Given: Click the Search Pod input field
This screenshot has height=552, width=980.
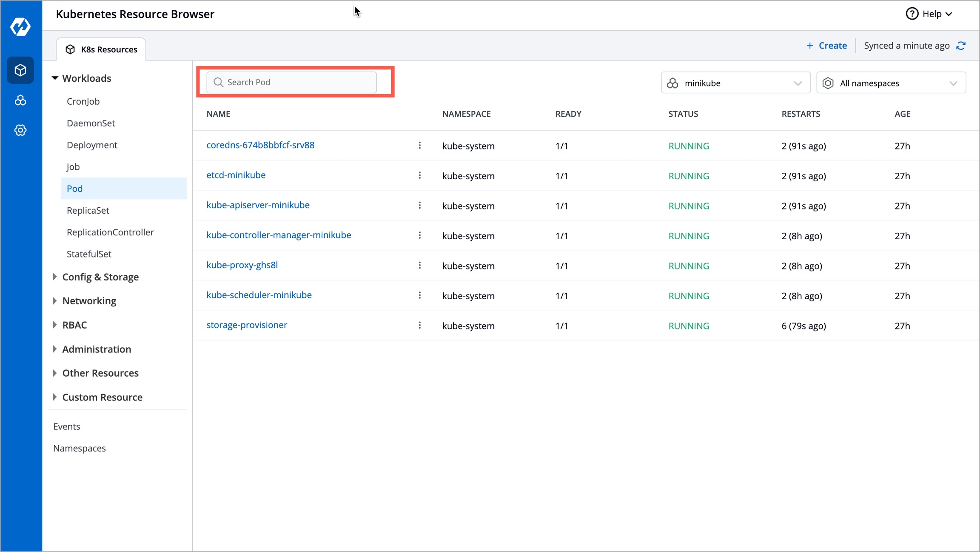Looking at the screenshot, I should [x=292, y=82].
